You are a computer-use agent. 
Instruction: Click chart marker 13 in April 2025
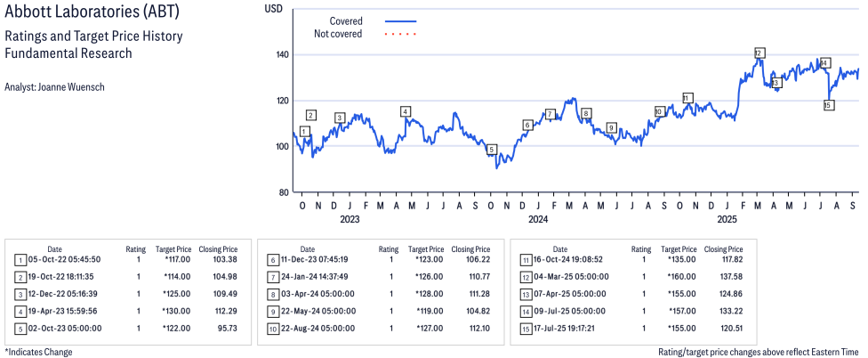click(776, 83)
